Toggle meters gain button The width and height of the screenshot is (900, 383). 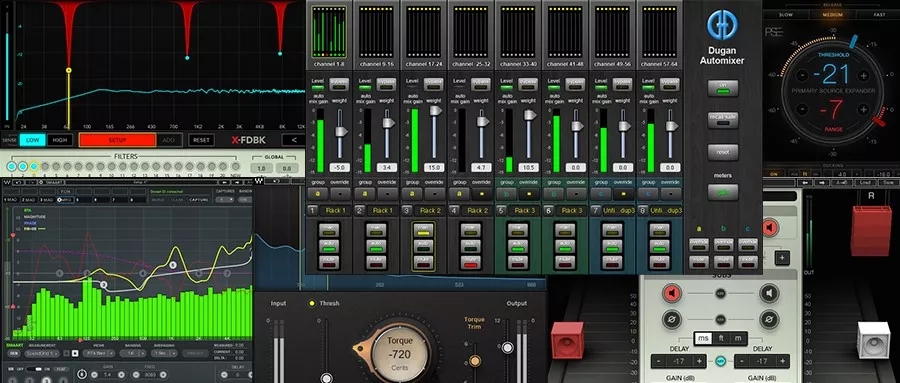tap(723, 192)
